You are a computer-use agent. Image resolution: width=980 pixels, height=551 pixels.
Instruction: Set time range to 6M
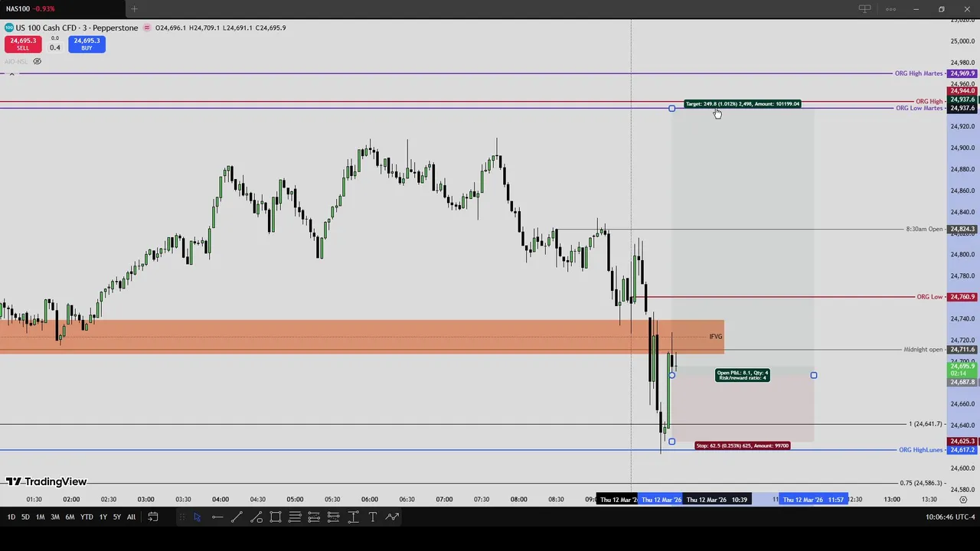(70, 517)
